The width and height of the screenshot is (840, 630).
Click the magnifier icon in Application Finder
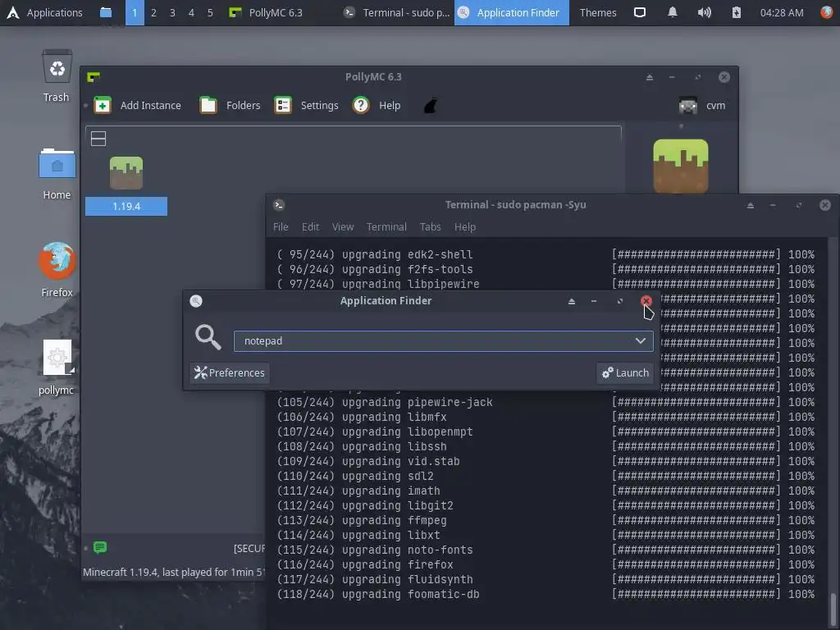coord(208,337)
